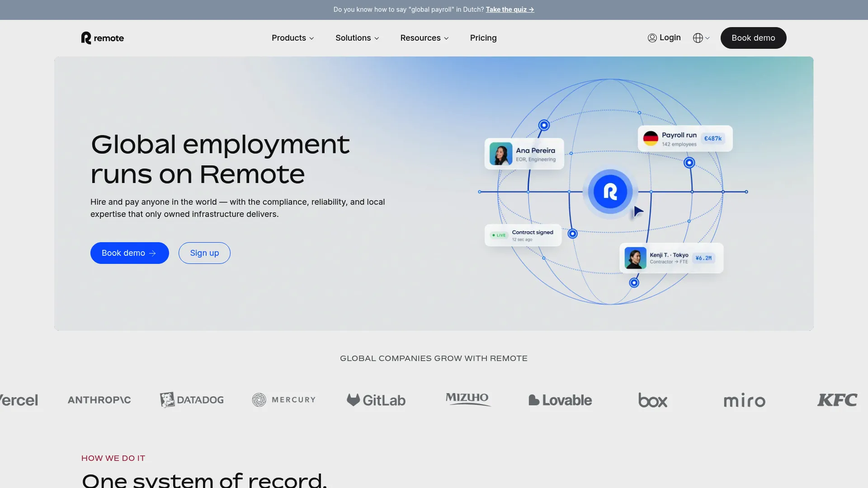Click the Sign up button
This screenshot has width=868, height=488.
[x=204, y=253]
